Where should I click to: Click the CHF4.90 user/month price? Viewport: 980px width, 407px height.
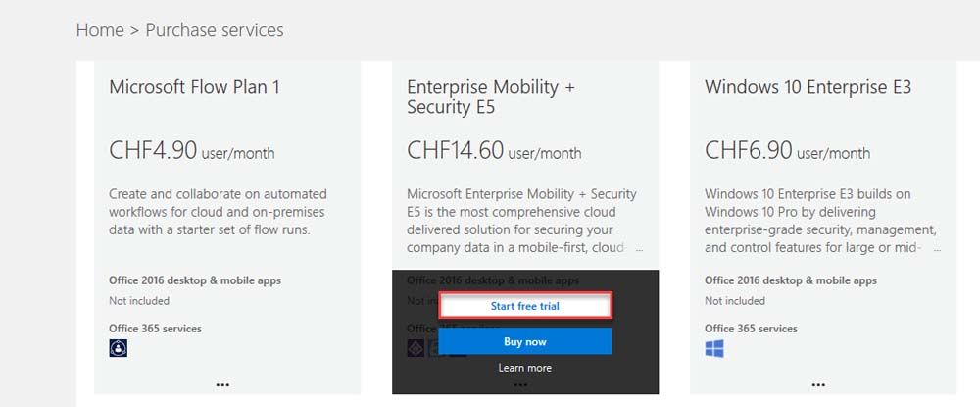(x=192, y=151)
